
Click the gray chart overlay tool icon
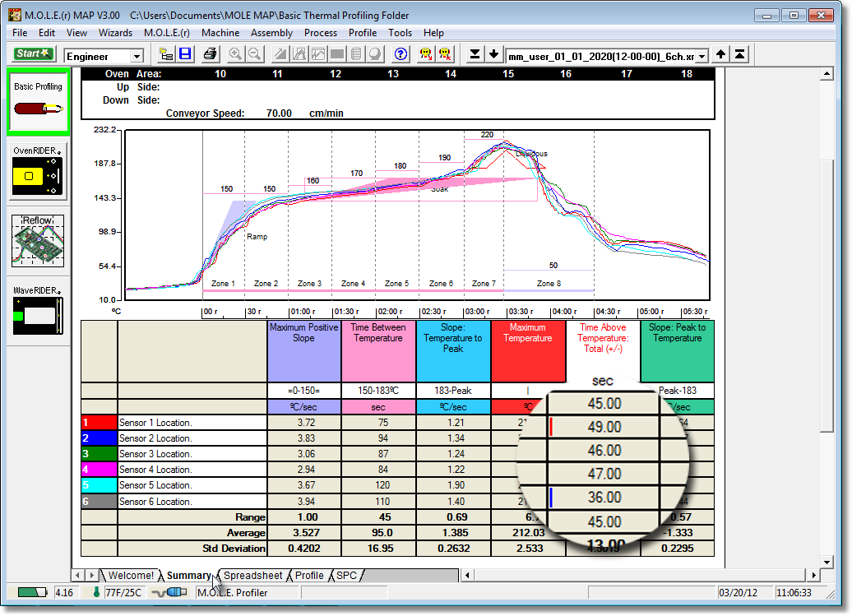tap(318, 54)
